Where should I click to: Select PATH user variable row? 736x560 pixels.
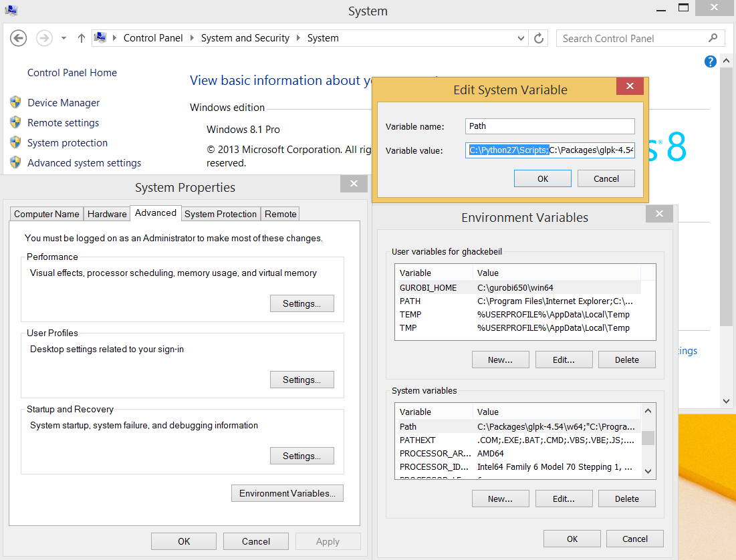click(x=518, y=301)
